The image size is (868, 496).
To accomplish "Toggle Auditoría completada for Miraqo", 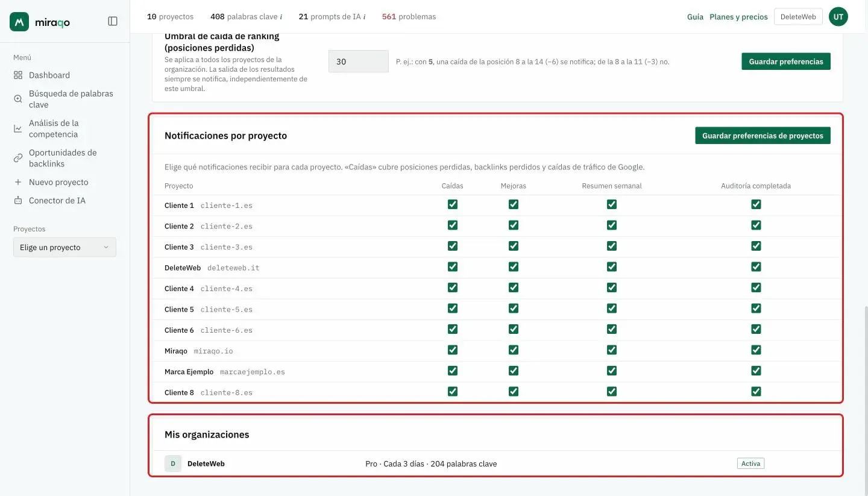I will pos(756,350).
